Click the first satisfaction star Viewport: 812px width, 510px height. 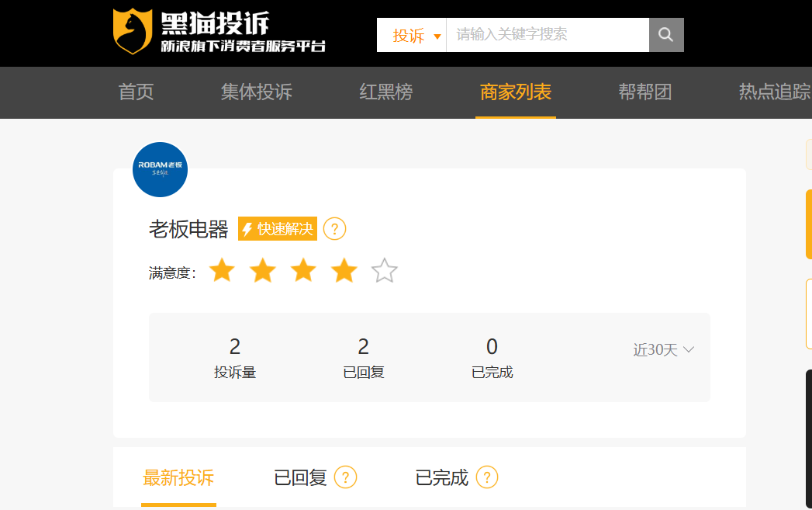pyautogui.click(x=222, y=270)
